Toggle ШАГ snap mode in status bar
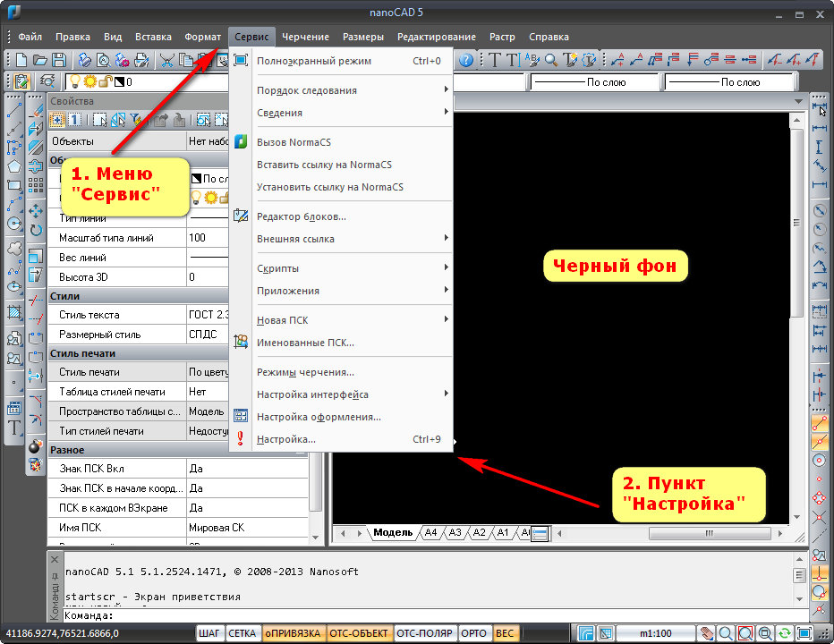Image resolution: width=834 pixels, height=644 pixels. pyautogui.click(x=209, y=633)
